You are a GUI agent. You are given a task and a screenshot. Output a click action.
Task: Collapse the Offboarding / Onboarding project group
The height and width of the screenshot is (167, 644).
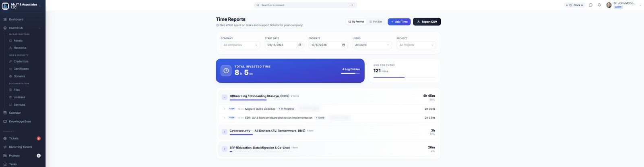click(225, 97)
